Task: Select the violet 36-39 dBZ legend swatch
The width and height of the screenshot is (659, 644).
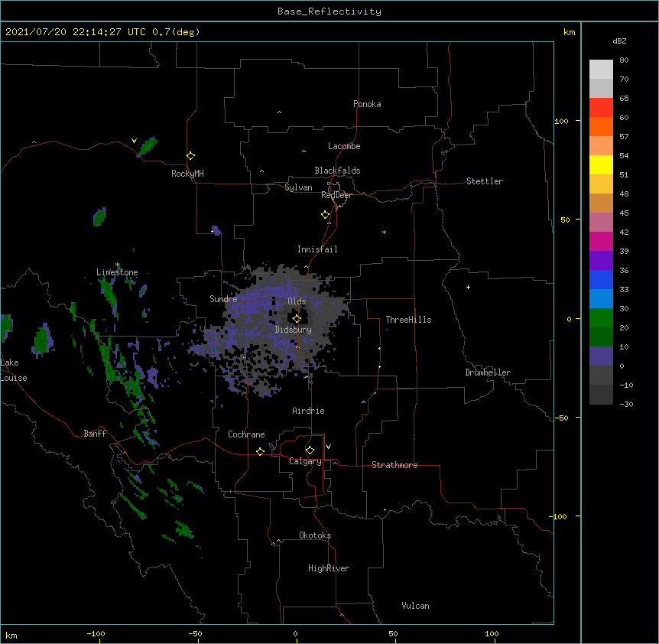Action: click(x=601, y=261)
